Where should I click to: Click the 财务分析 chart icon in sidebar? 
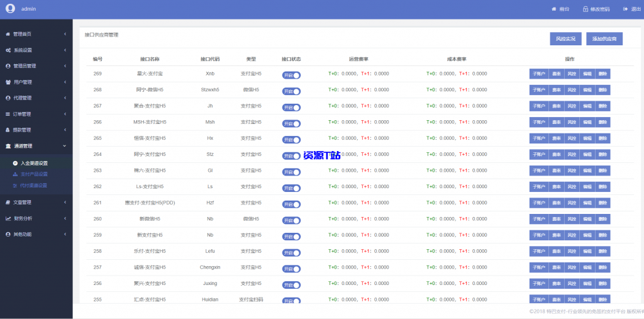point(8,218)
